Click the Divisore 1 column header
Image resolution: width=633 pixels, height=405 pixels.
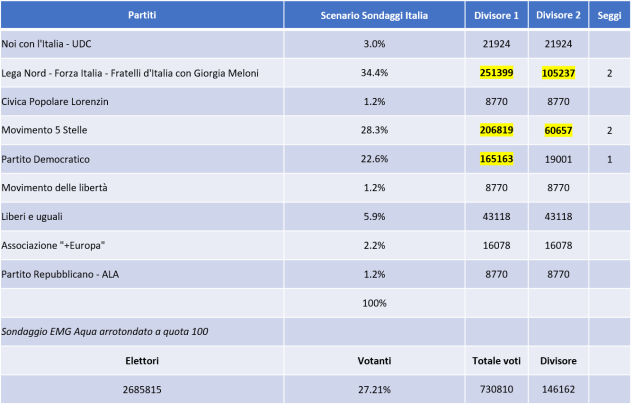[x=496, y=15]
